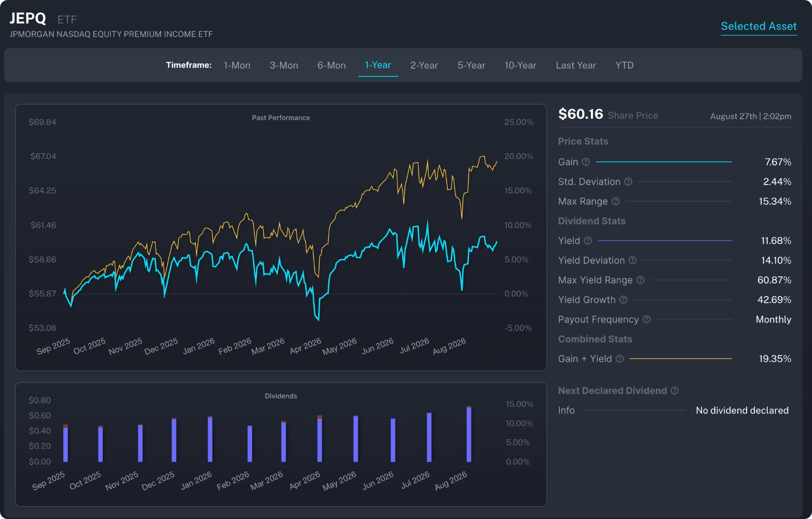Click the Gain value 7.67%
This screenshot has width=812, height=519.
[778, 162]
